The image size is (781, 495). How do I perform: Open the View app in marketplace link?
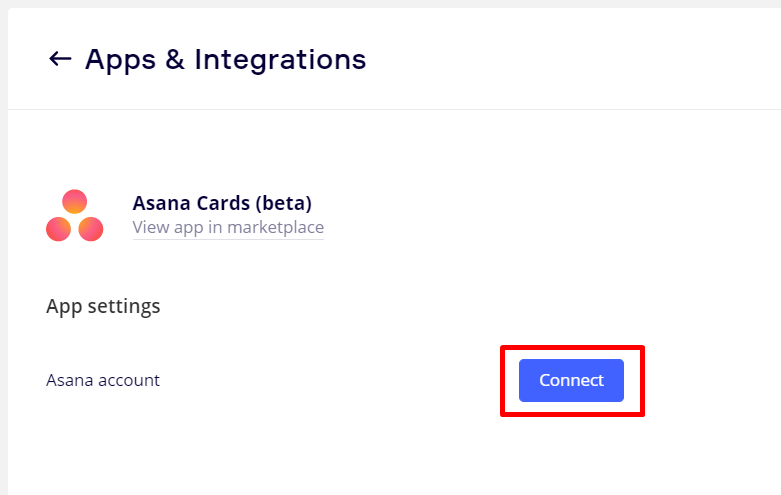(228, 227)
